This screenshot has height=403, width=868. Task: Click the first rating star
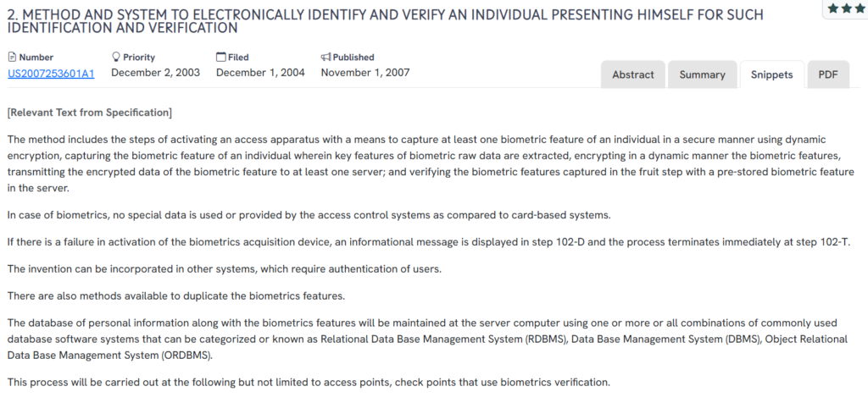[833, 8]
